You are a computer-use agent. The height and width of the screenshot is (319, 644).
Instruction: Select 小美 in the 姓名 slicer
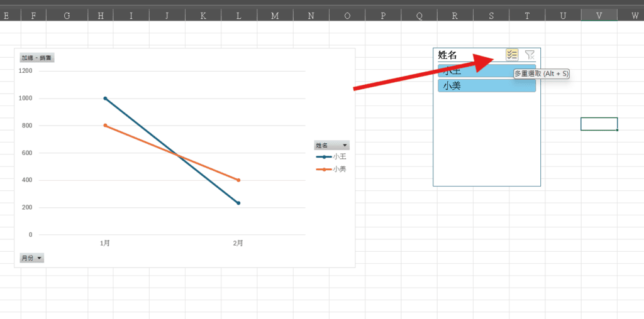pyautogui.click(x=486, y=85)
